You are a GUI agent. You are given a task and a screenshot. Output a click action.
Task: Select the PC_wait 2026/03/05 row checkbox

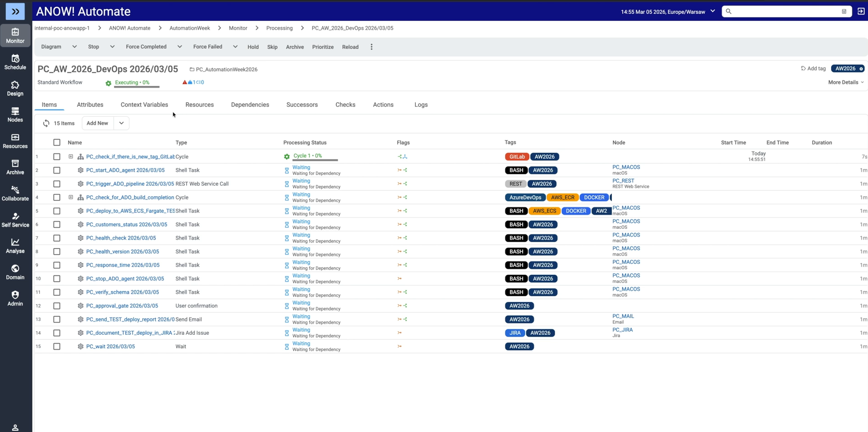[x=57, y=347]
